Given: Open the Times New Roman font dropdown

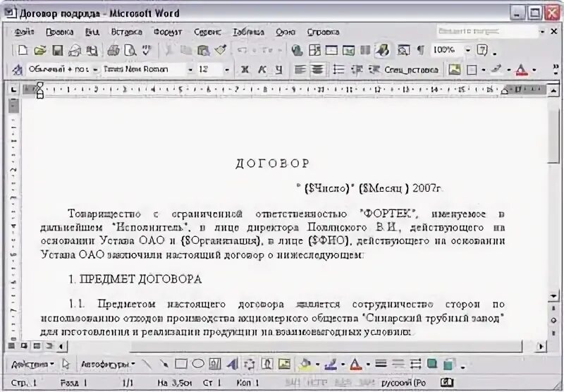Looking at the screenshot, I should pyautogui.click(x=190, y=69).
